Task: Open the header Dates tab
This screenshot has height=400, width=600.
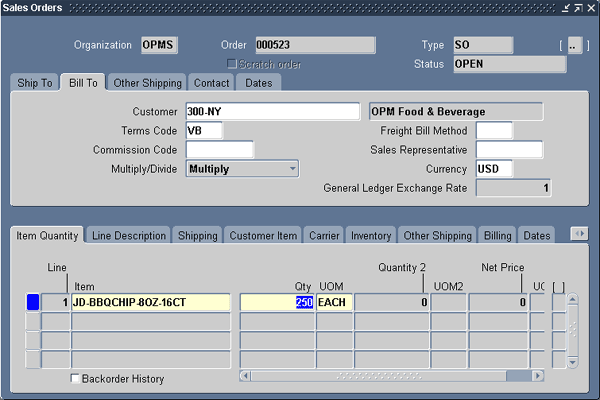Action: point(259,83)
